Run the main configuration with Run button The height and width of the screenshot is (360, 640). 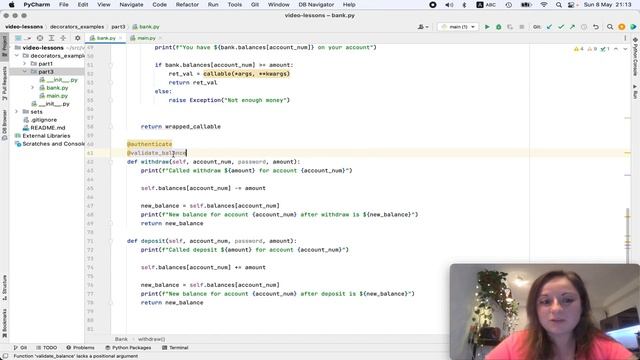click(487, 27)
